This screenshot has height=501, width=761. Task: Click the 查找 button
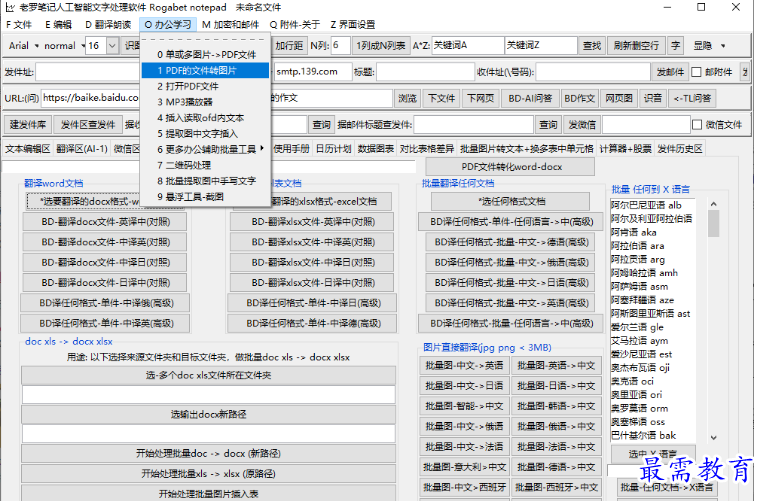[592, 46]
